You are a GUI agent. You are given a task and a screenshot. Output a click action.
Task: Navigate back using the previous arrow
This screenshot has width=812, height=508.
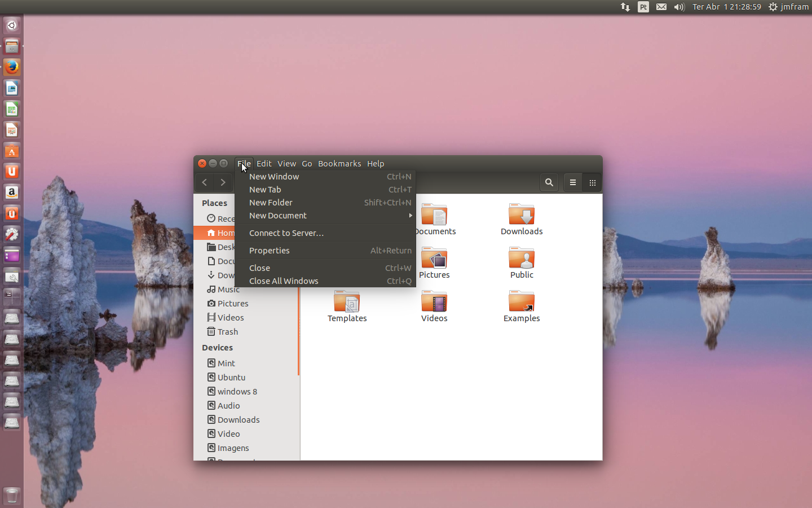point(204,182)
